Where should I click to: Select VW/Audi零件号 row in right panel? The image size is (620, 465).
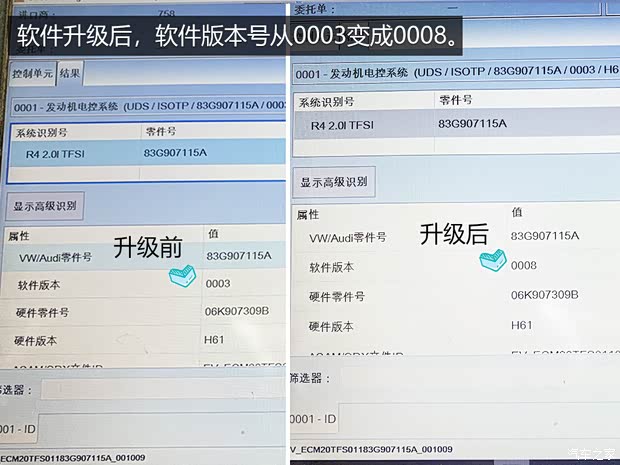click(x=345, y=237)
